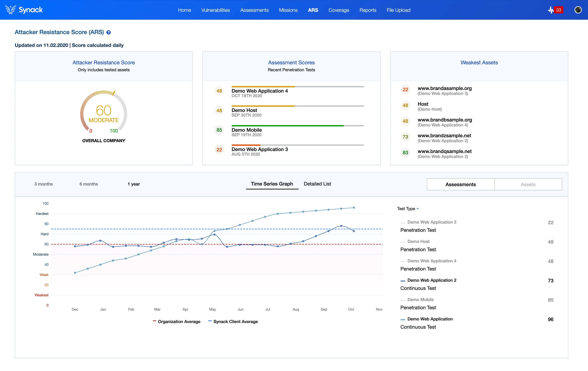Open the Missions page
Image resolution: width=588 pixels, height=371 pixels.
288,10
